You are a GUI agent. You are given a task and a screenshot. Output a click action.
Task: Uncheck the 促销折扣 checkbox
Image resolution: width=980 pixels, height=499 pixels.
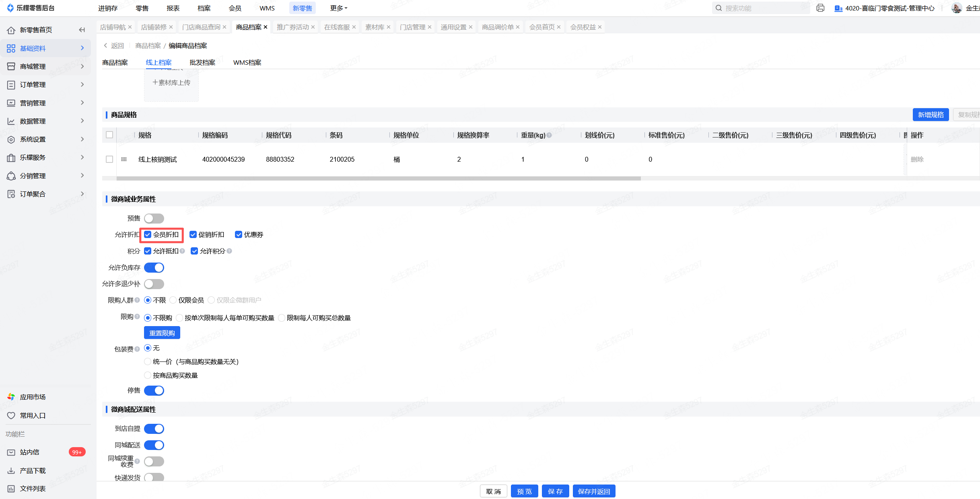tap(193, 234)
